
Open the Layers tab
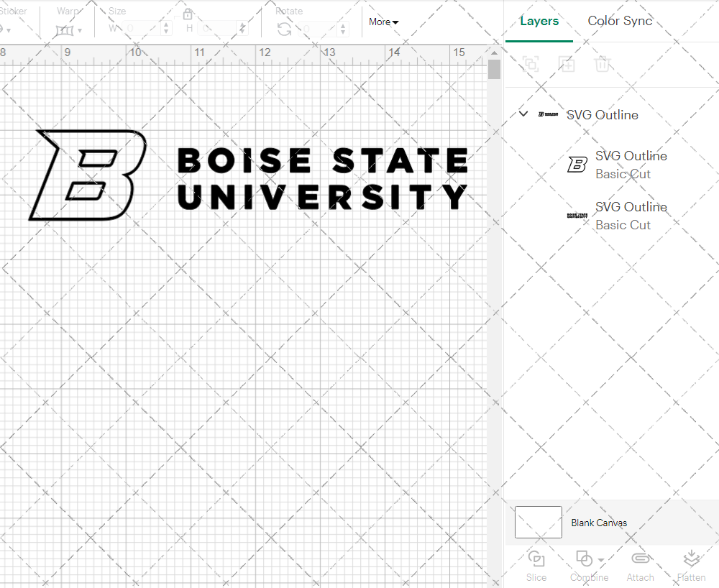[539, 21]
